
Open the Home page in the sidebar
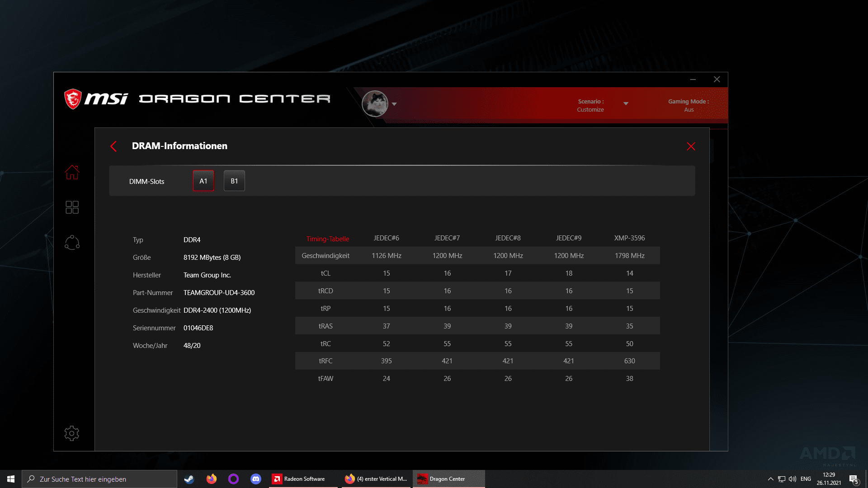[x=72, y=172]
